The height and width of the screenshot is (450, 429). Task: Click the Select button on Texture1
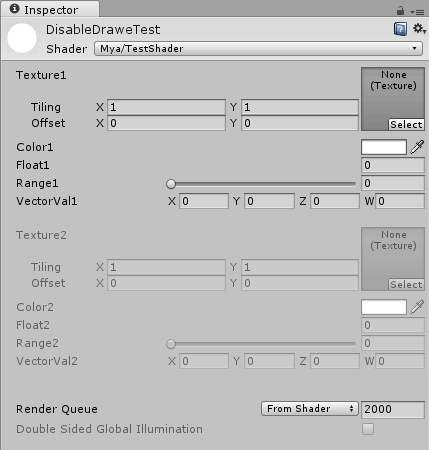[406, 124]
